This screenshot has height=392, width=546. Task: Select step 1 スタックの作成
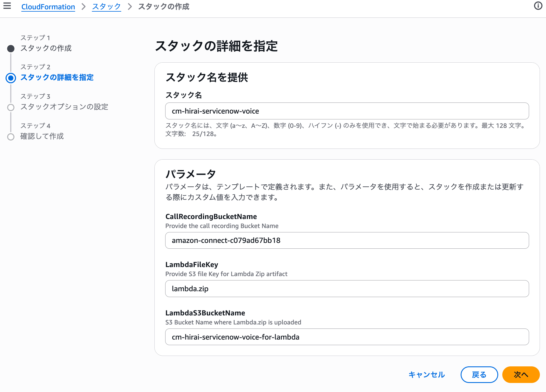[46, 48]
